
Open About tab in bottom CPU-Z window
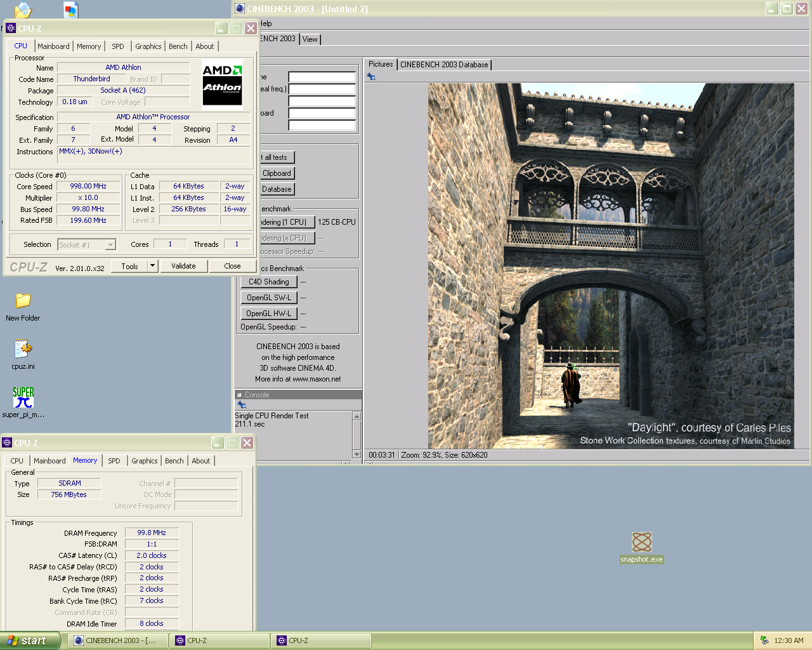201,461
